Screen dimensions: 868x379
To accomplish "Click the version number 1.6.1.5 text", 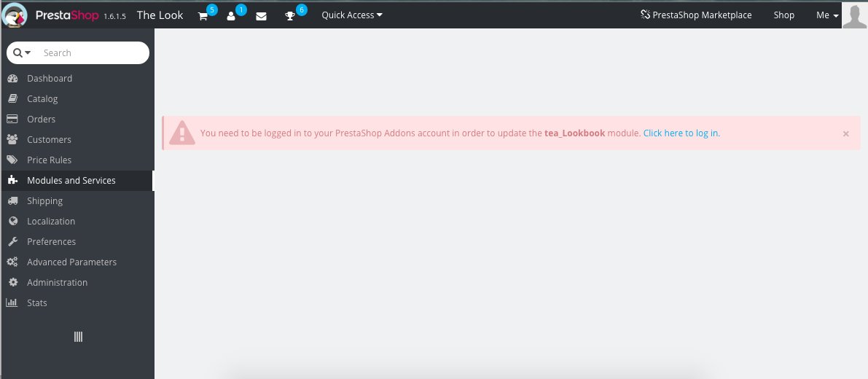I will pyautogui.click(x=114, y=17).
